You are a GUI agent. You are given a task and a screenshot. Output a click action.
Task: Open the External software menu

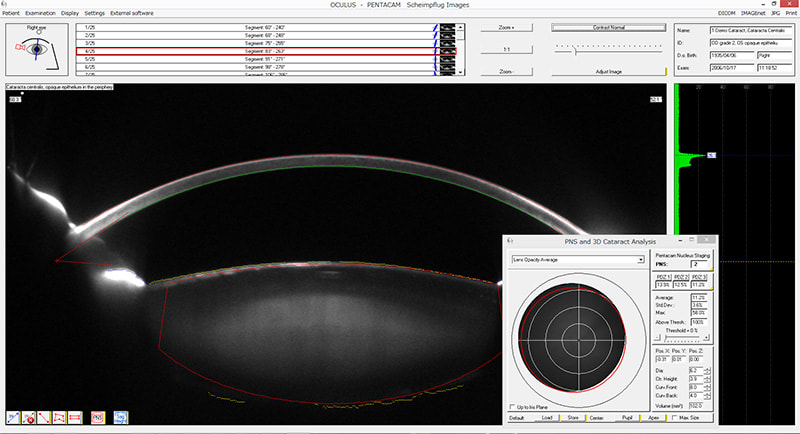point(132,13)
